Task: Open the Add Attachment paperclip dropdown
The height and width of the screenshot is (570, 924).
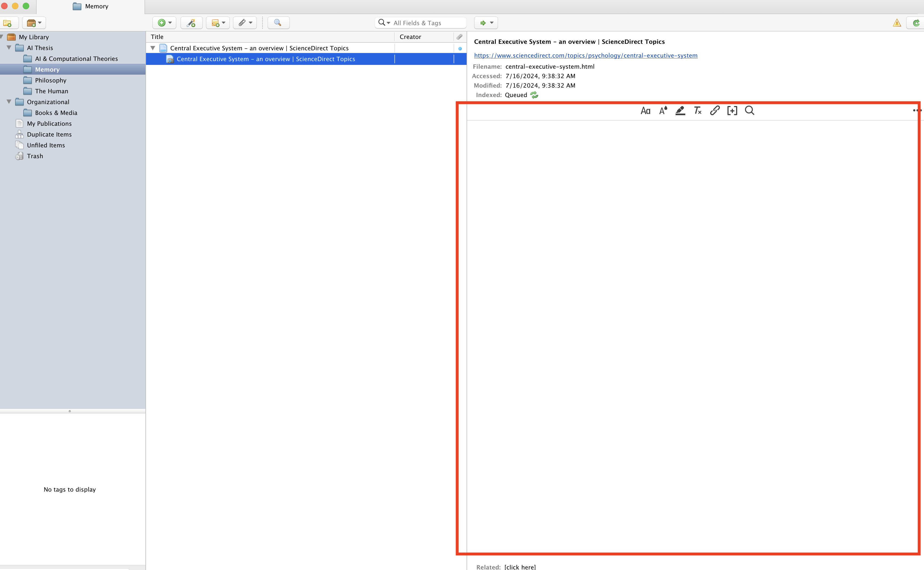Action: 245,23
